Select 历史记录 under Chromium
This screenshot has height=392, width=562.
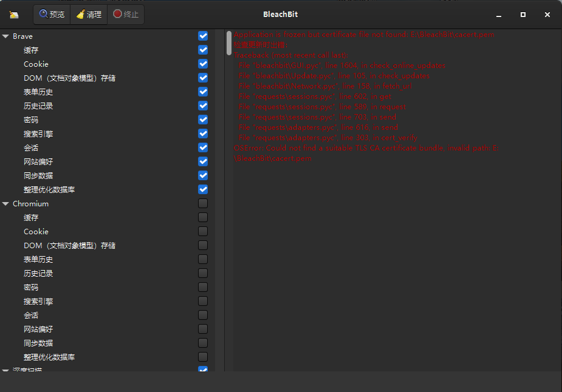tap(38, 274)
